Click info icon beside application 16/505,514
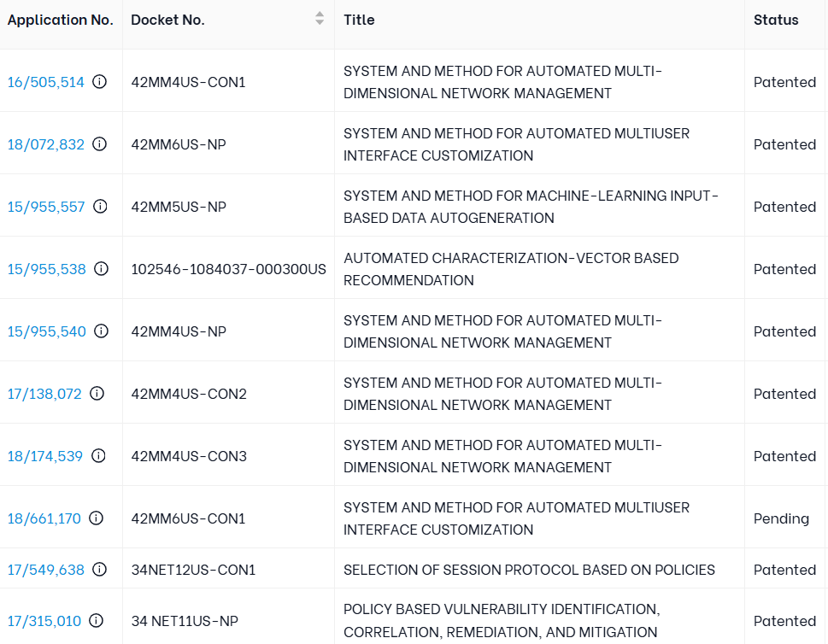 100,82
